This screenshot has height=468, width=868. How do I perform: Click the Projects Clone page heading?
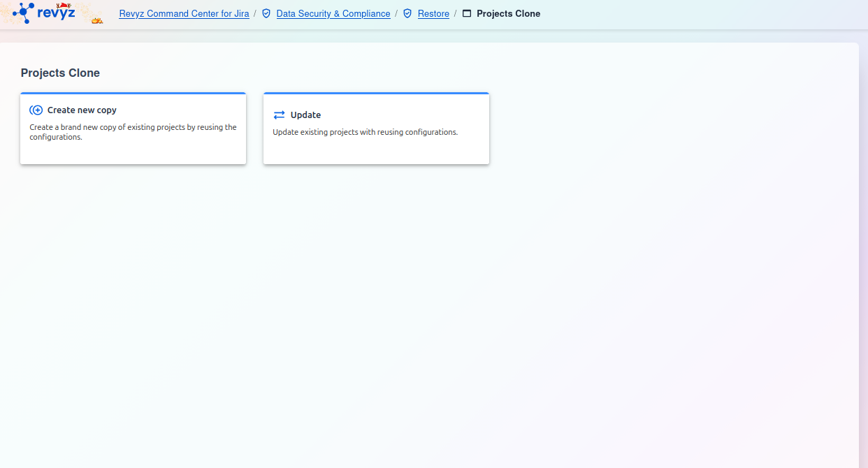tap(60, 73)
